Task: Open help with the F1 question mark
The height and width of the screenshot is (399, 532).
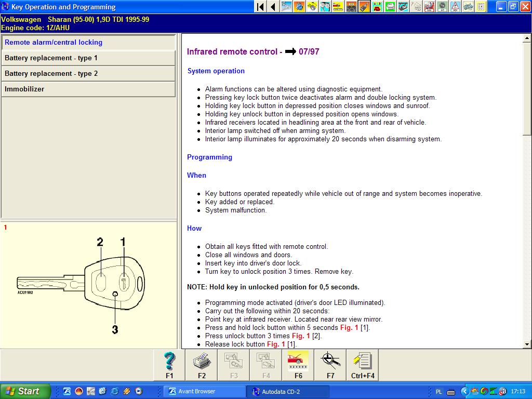Action: pos(169,365)
